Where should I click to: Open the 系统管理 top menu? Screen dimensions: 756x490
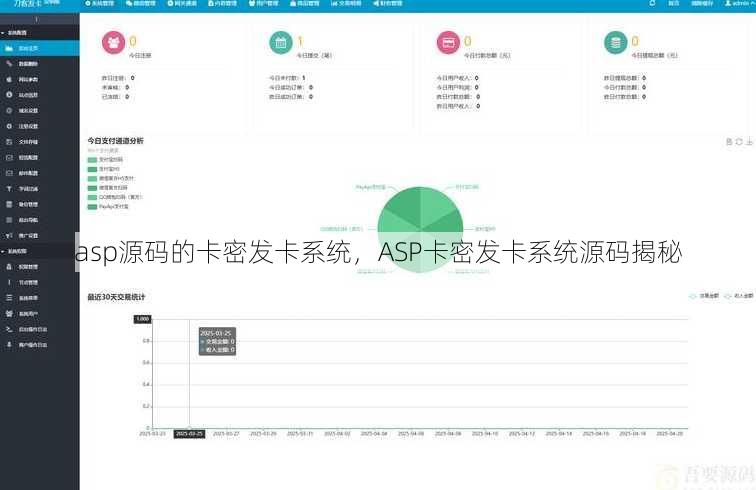coord(99,3)
